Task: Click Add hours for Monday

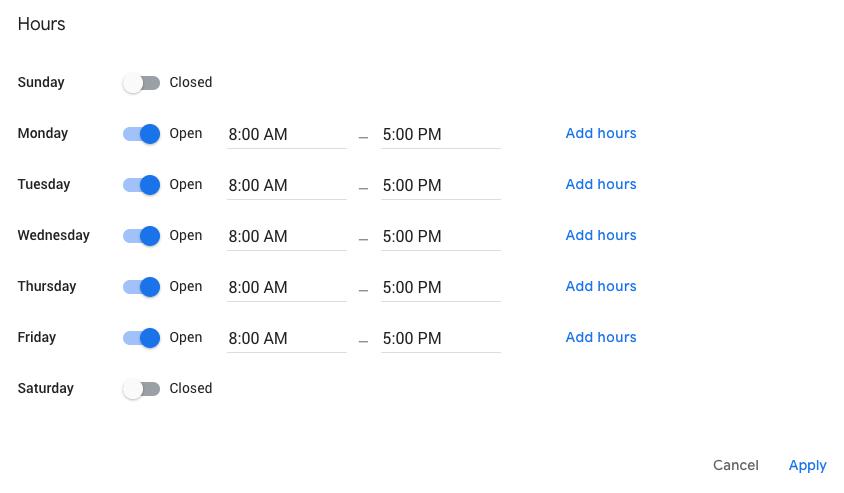Action: [601, 134]
